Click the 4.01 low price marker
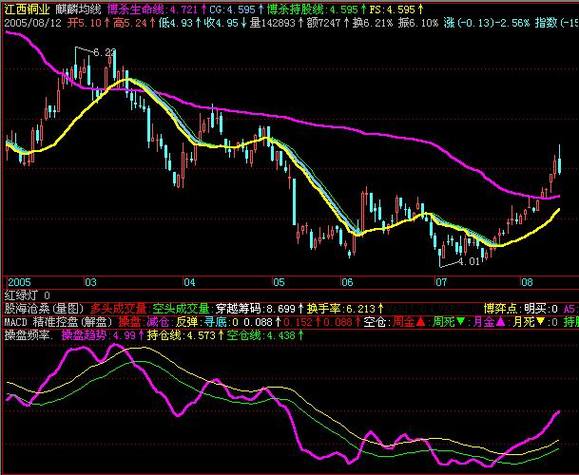579x475 pixels. pyautogui.click(x=469, y=262)
